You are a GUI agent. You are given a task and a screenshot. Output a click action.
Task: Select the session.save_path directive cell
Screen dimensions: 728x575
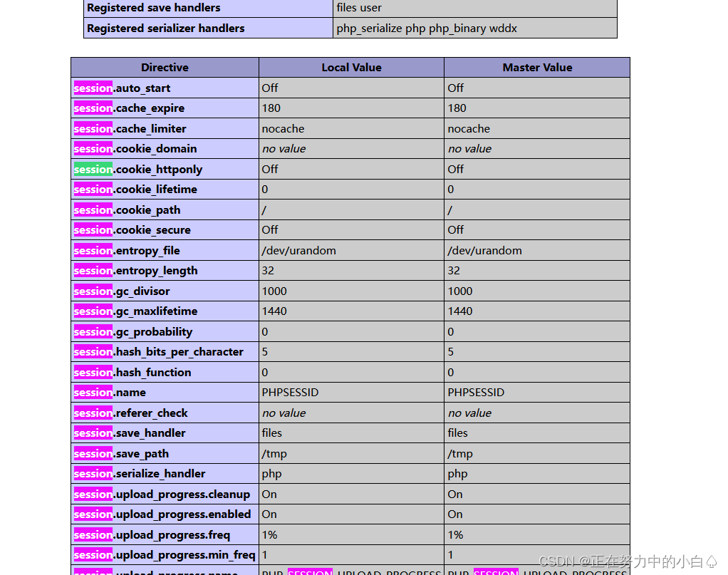[165, 454]
